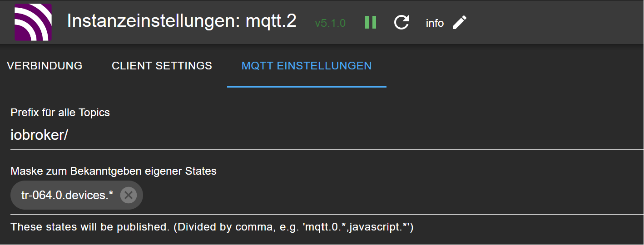Screen dimensions: 644x245
Task: Remove the tr-064.0.devices.* chip
Action: click(x=129, y=195)
